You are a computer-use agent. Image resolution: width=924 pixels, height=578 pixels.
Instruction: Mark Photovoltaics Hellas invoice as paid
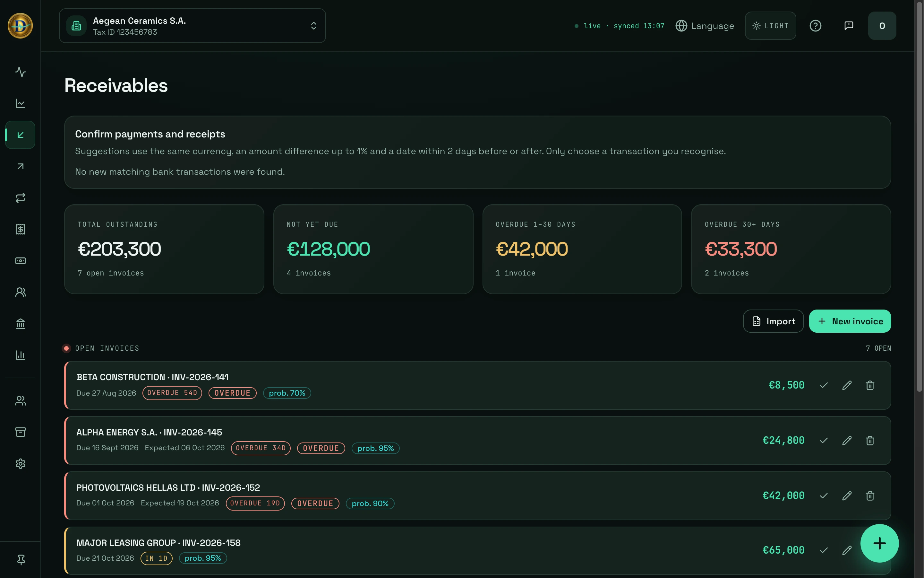824,495
